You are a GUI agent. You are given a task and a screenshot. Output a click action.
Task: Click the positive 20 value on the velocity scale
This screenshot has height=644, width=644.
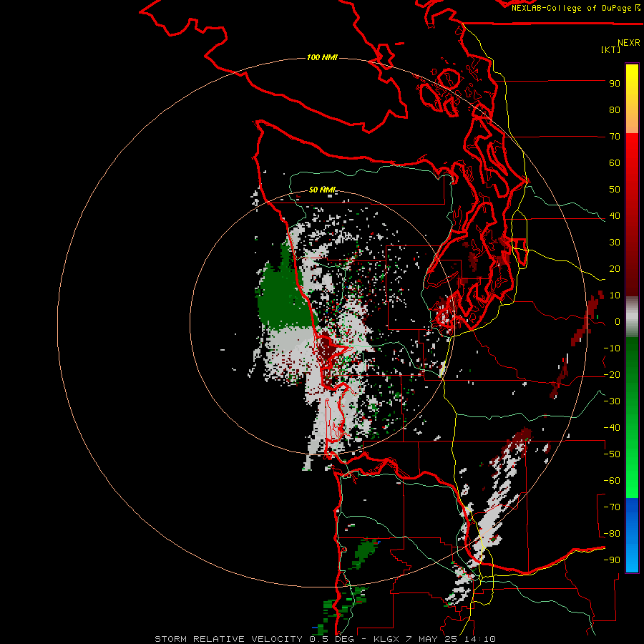pos(615,269)
